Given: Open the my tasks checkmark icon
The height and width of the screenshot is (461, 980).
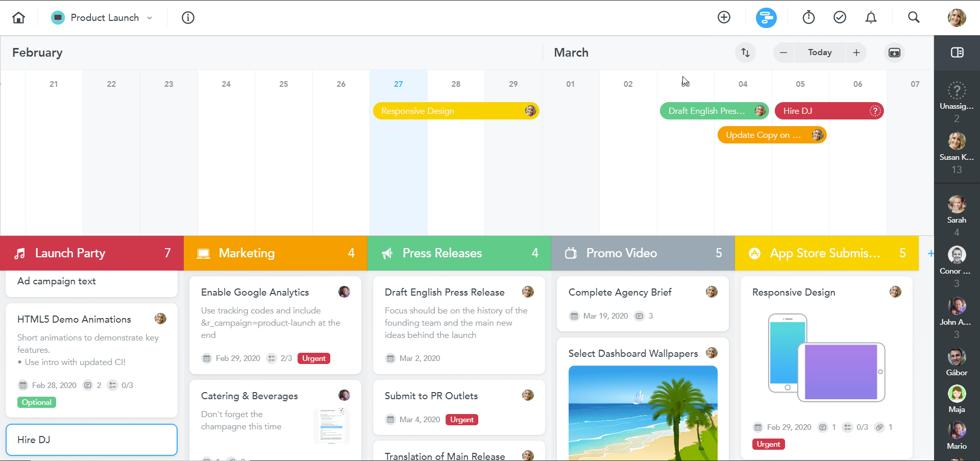Looking at the screenshot, I should pos(840,17).
